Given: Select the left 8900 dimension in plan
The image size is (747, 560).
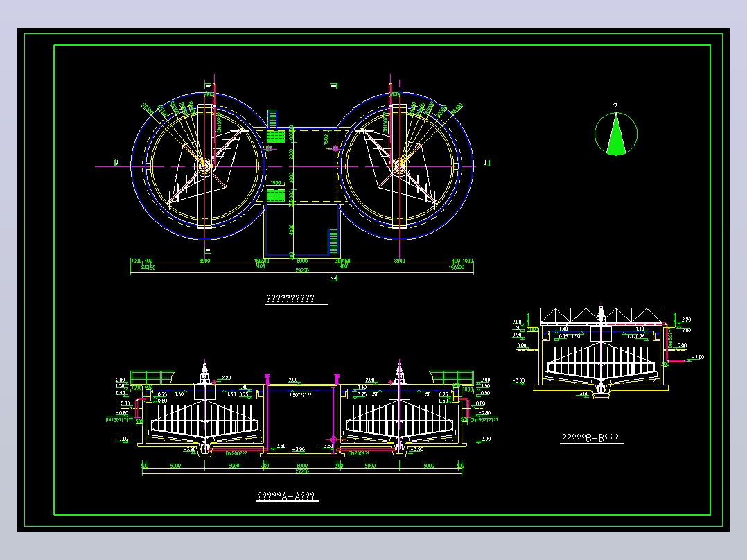Looking at the screenshot, I should pos(204,261).
